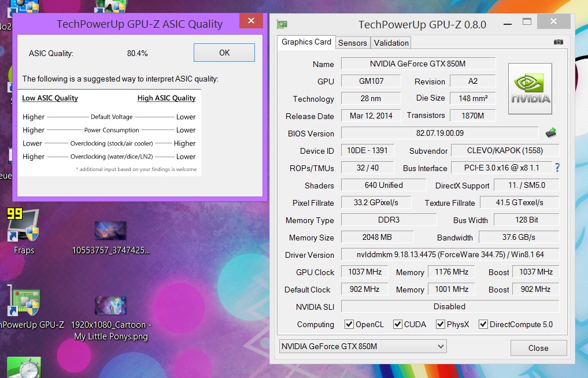Switch to the Sensors tab
The image size is (588, 378).
pos(353,43)
